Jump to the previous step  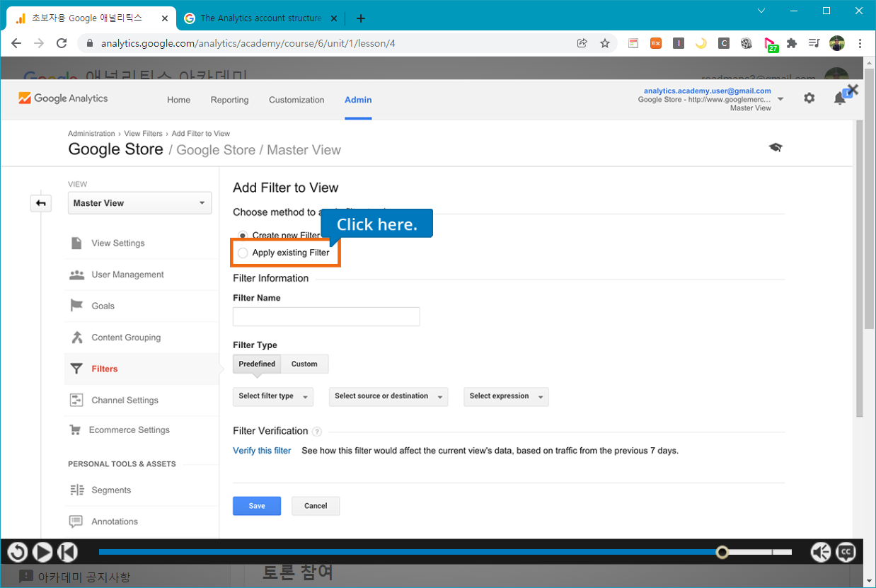pos(67,552)
